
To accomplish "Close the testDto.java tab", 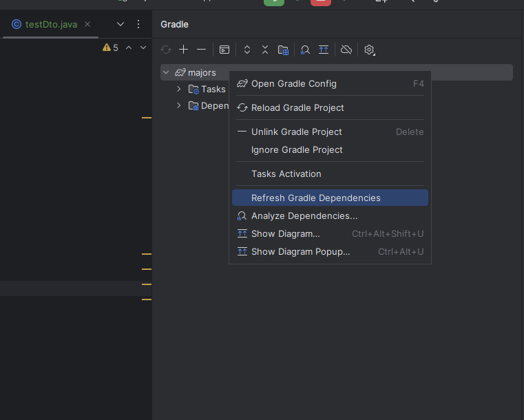I will tap(87, 24).
